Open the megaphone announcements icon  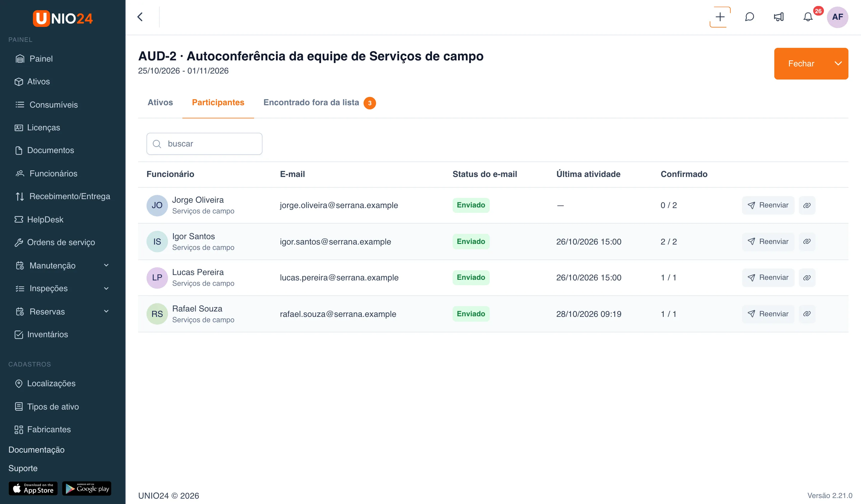tap(779, 17)
